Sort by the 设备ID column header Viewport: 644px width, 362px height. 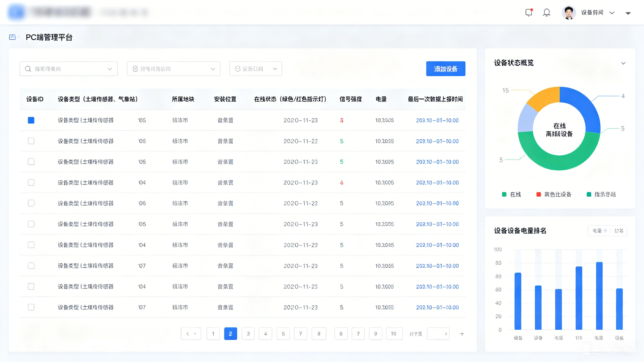click(x=35, y=99)
